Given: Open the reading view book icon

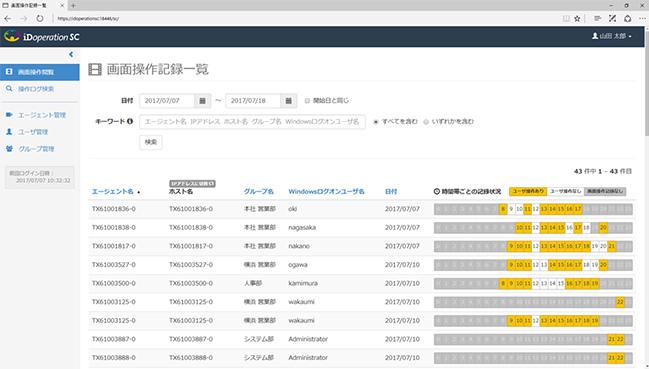Looking at the screenshot, I should [566, 19].
